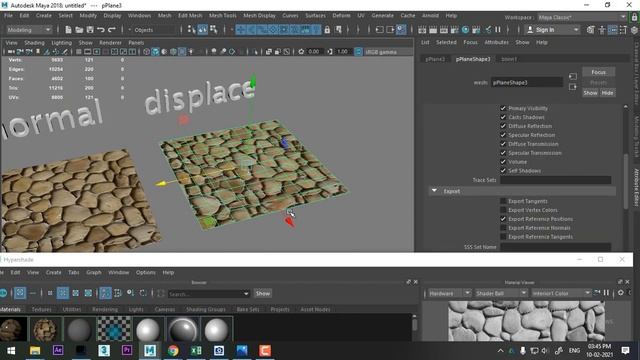This screenshot has height=360, width=640.
Task: Click the Save Scene icon
Action: click(x=90, y=30)
